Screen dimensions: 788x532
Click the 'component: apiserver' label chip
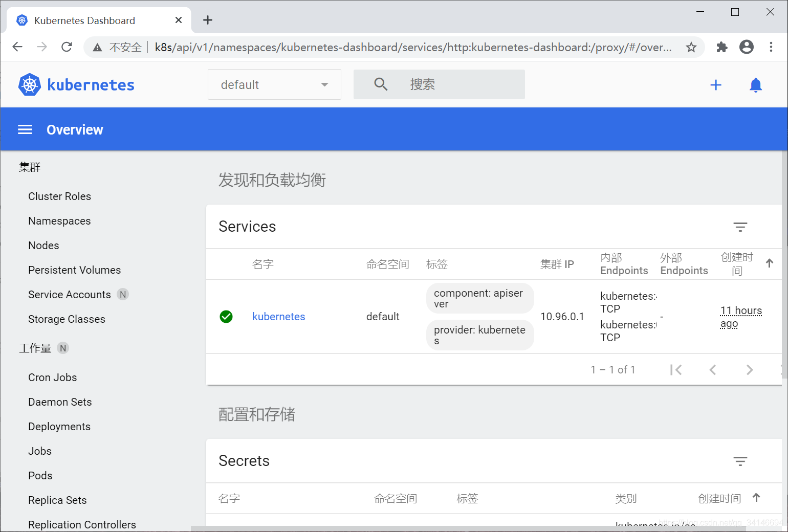tap(480, 298)
